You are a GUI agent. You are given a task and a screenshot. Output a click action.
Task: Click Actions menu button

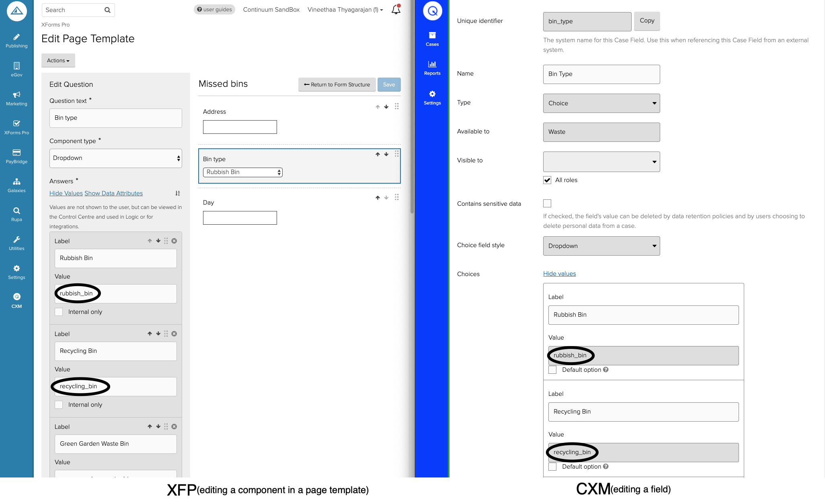[58, 60]
